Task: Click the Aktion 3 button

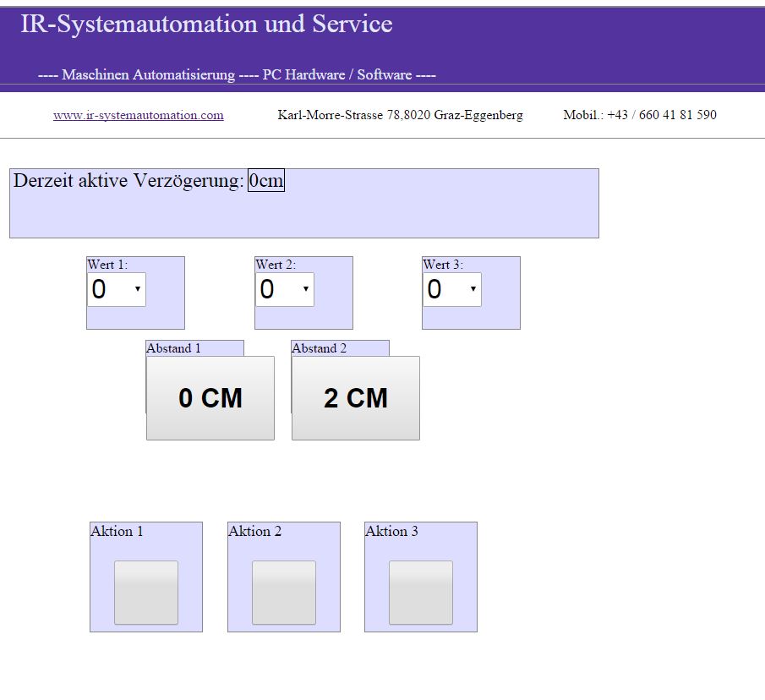Action: [421, 593]
